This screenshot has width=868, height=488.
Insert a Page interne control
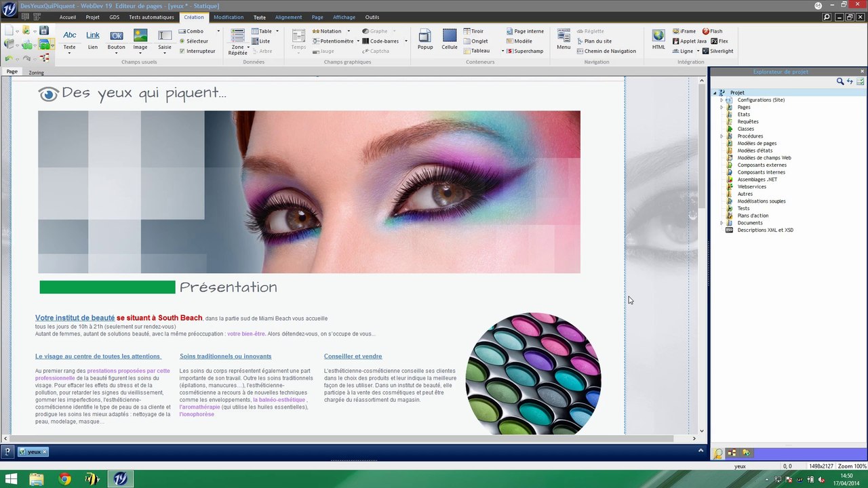pos(525,31)
